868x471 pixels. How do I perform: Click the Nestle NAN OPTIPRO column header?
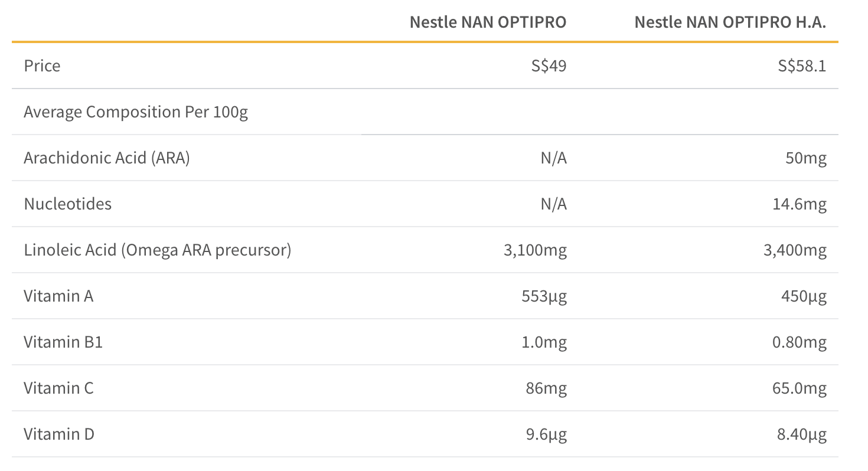click(x=488, y=22)
